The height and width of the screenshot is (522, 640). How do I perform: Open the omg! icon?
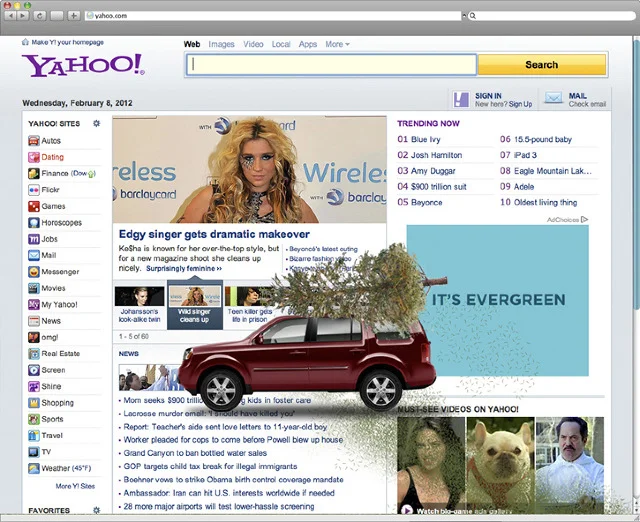point(34,337)
